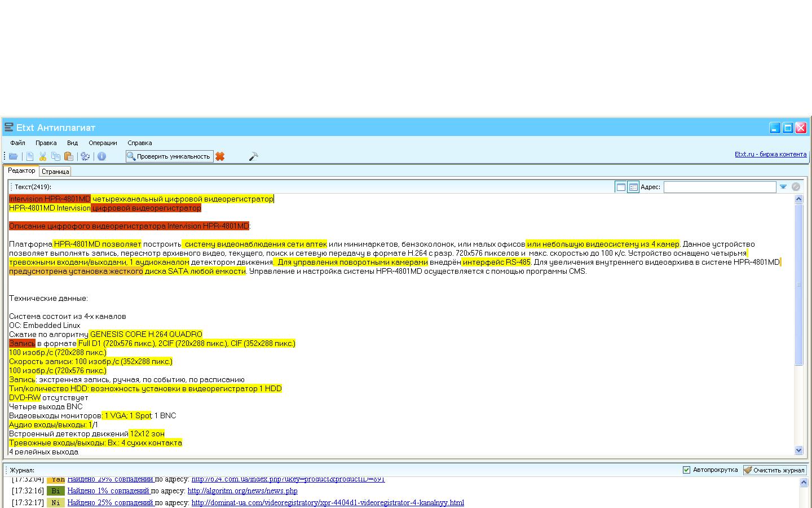Click the Bi source badge in the log
Viewport: 812px width, 508px height.
(55, 491)
